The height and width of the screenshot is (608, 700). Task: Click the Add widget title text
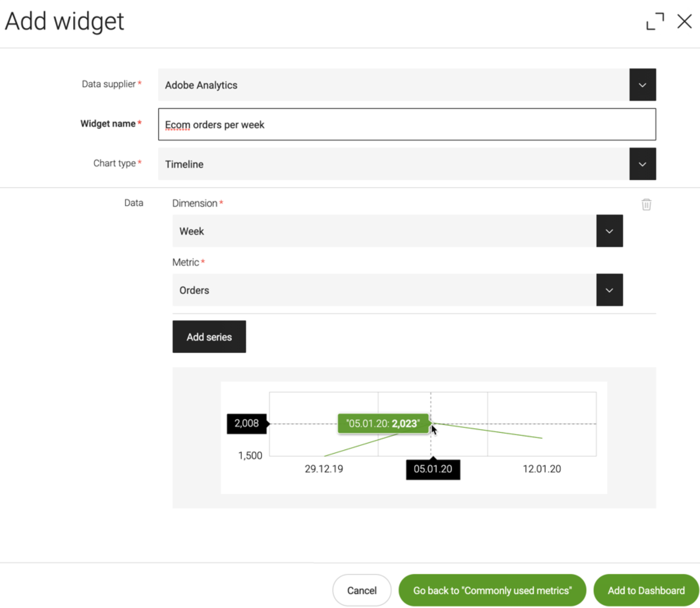coord(64,22)
